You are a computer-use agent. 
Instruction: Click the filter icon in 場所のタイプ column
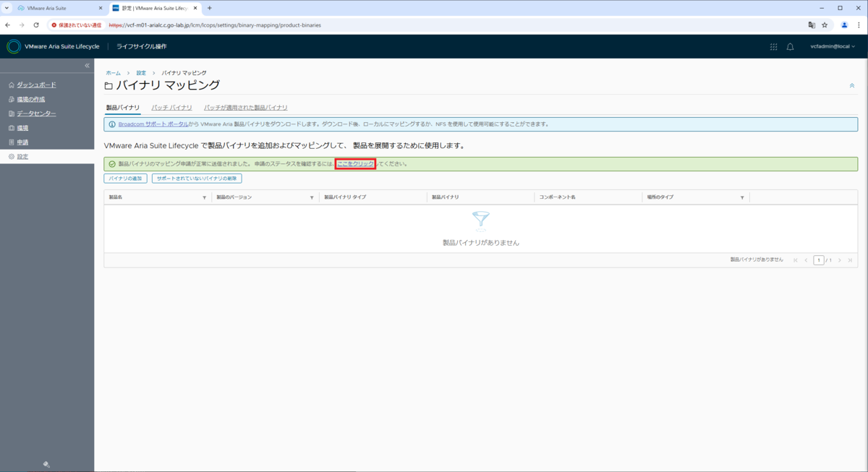tap(742, 197)
